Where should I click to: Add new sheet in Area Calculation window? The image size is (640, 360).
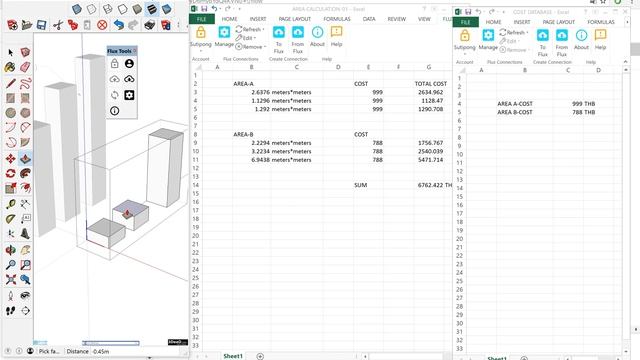(x=260, y=356)
